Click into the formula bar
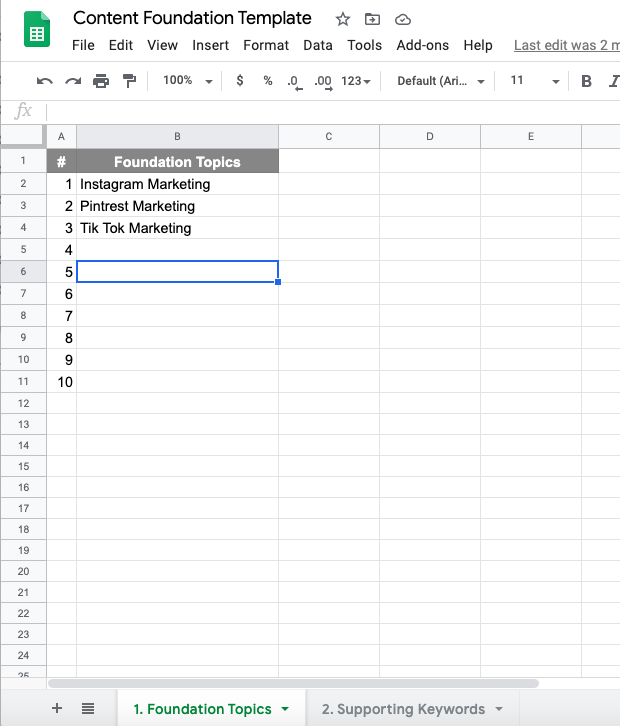The height and width of the screenshot is (726, 620). coord(333,111)
